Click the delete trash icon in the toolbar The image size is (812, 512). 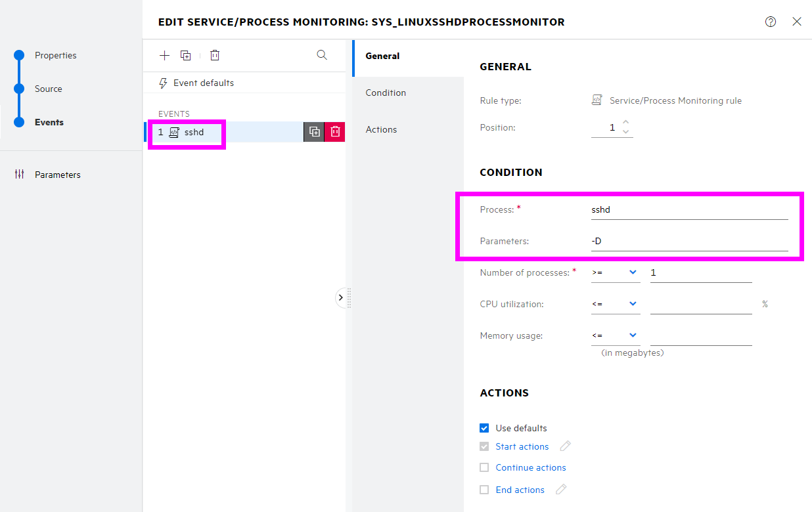point(214,55)
